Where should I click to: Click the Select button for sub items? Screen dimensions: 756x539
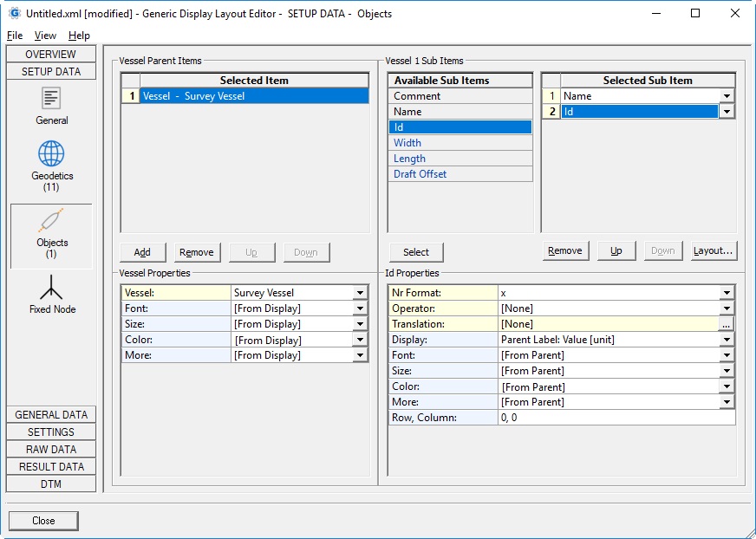click(x=415, y=252)
